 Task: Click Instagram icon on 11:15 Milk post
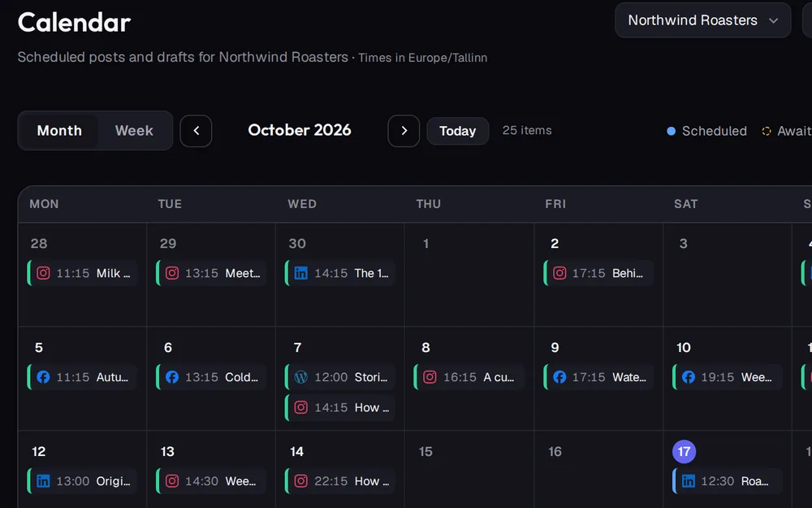tap(44, 273)
